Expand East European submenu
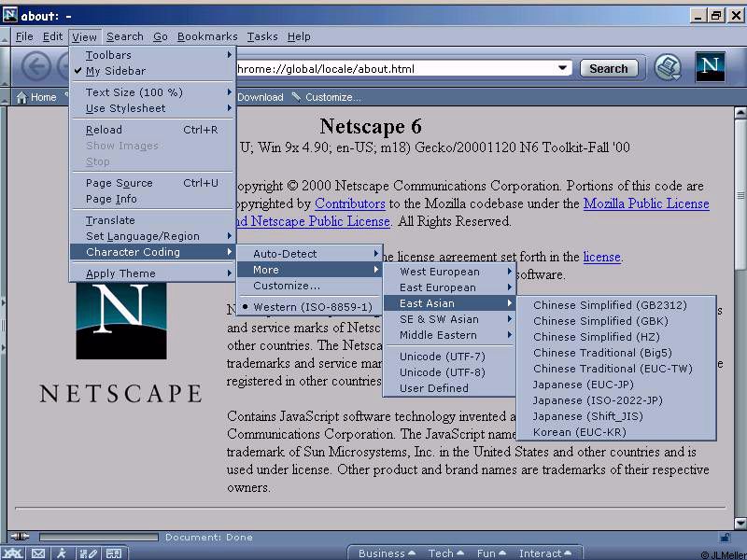The width and height of the screenshot is (747, 560). [449, 287]
